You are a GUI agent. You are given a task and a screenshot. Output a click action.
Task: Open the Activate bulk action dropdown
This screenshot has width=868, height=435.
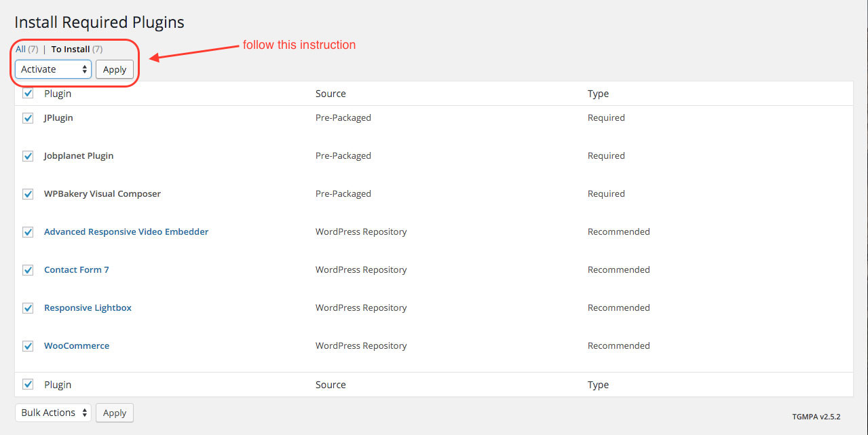tap(53, 69)
